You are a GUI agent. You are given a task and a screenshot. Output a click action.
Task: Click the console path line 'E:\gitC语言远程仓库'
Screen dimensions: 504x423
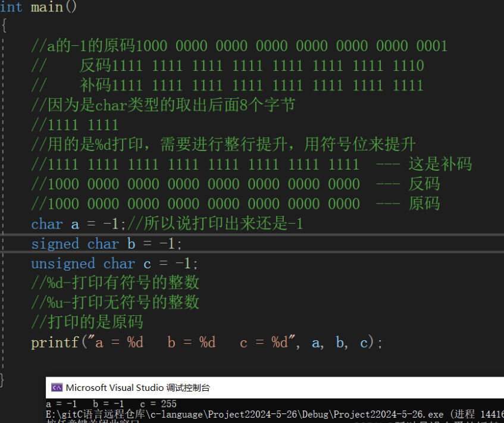tap(275, 414)
